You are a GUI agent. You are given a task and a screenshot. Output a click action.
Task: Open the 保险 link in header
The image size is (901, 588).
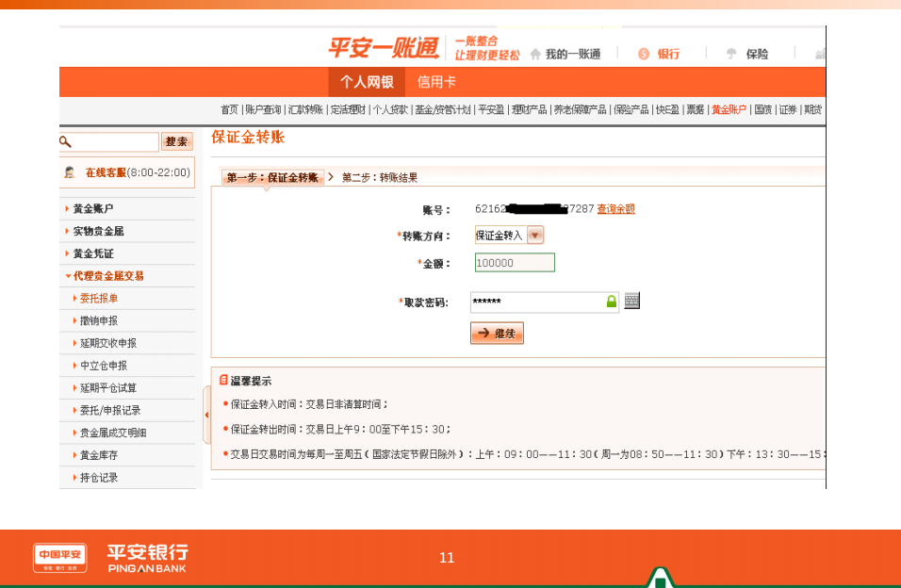point(758,54)
